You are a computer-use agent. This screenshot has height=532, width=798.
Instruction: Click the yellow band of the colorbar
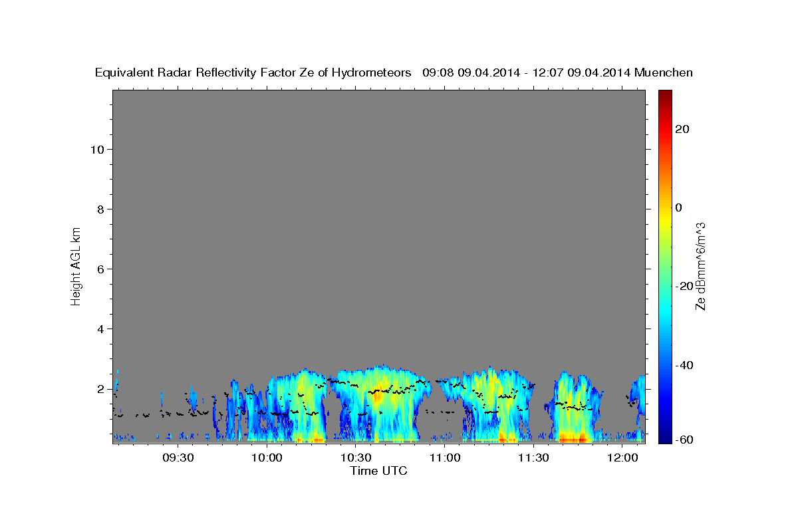coord(664,219)
